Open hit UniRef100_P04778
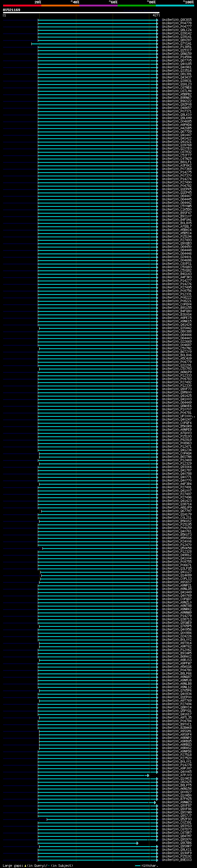 coord(177,23)
